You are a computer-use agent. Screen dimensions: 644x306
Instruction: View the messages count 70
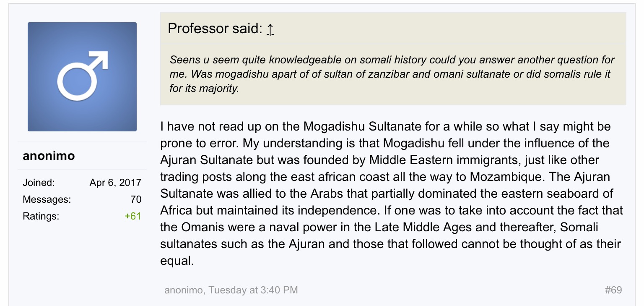(x=136, y=200)
